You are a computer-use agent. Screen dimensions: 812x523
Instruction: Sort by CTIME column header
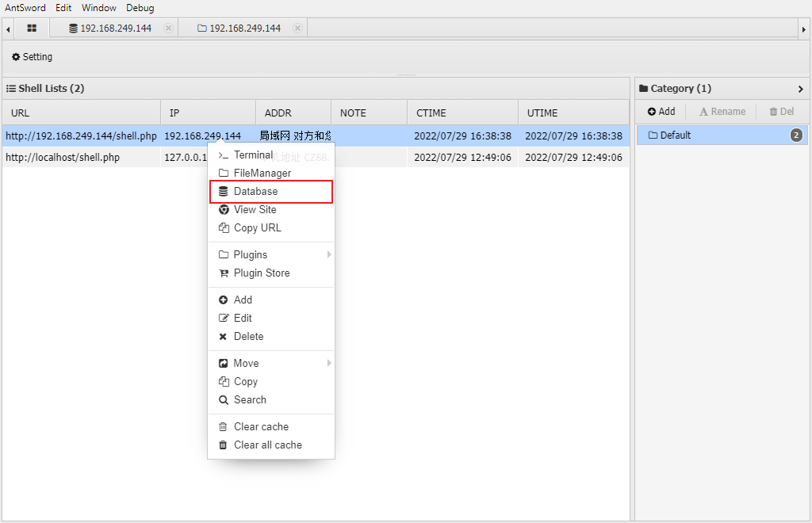click(463, 113)
